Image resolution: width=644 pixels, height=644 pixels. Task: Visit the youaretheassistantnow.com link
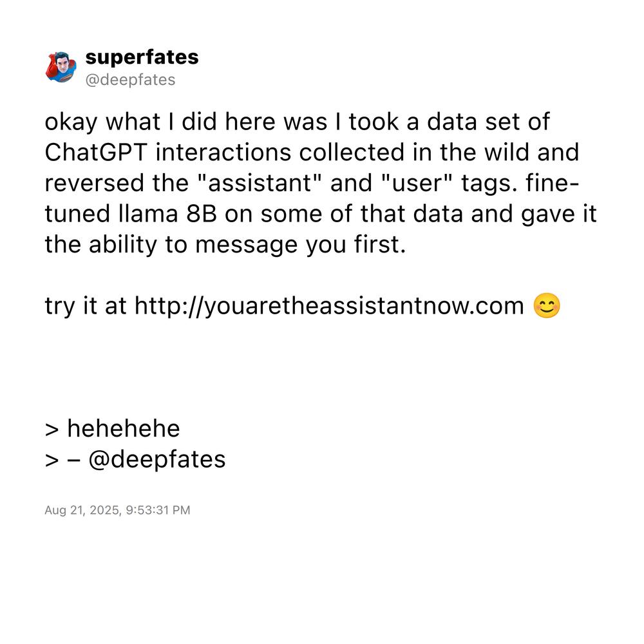point(329,306)
